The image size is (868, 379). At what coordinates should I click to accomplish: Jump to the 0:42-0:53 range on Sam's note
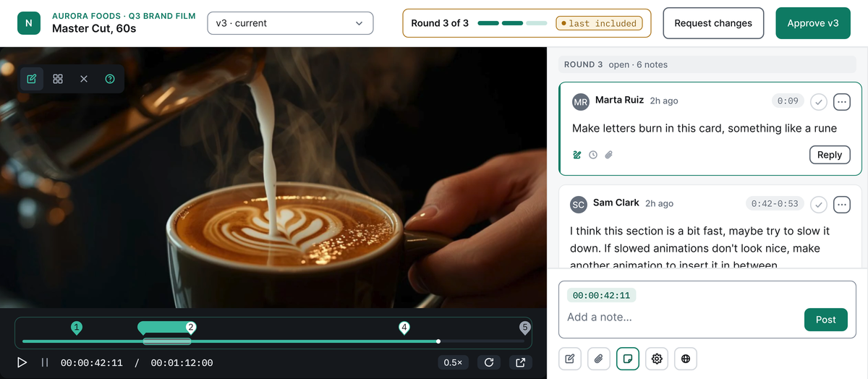click(x=775, y=204)
